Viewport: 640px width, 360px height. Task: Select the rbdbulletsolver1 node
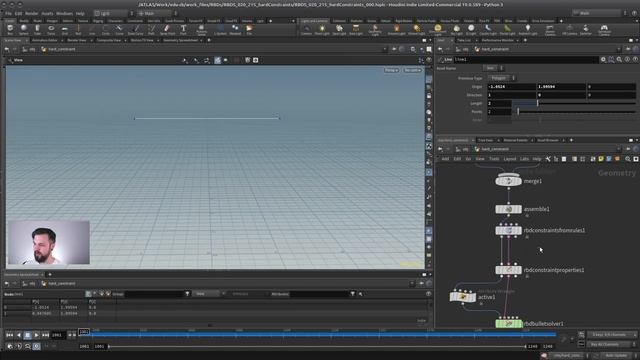(x=509, y=323)
